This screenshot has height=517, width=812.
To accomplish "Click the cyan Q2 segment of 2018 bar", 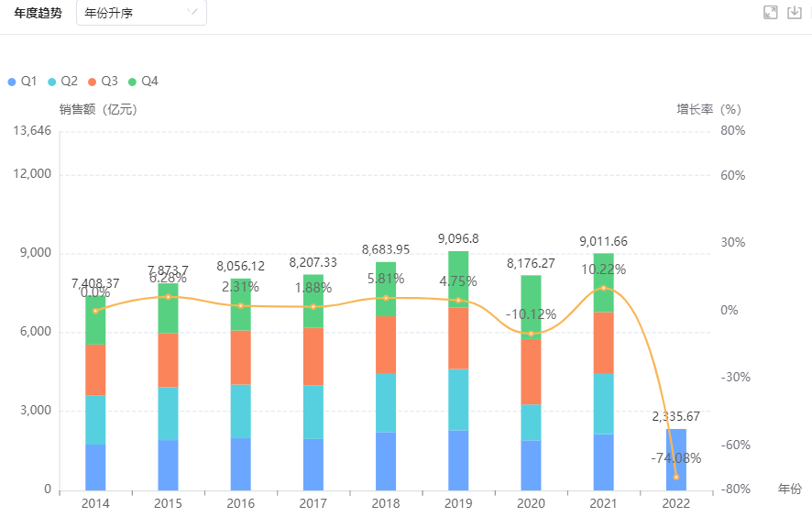I will pos(386,402).
